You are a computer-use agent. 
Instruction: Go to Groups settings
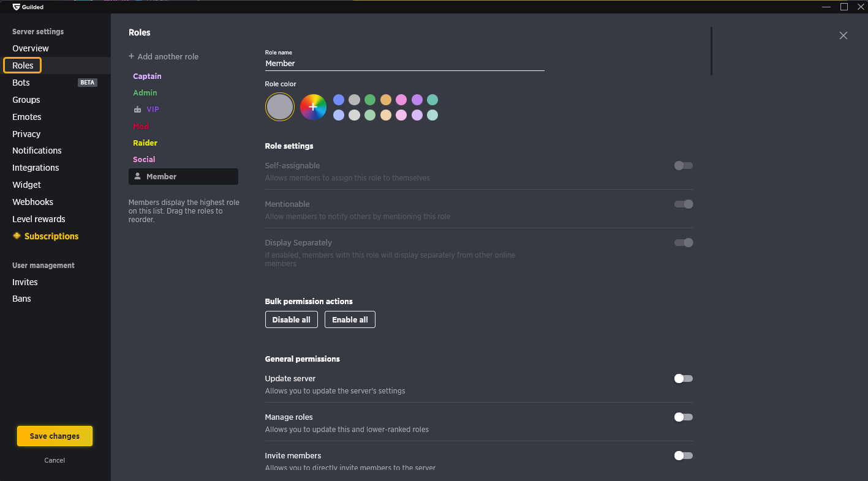pyautogui.click(x=26, y=100)
